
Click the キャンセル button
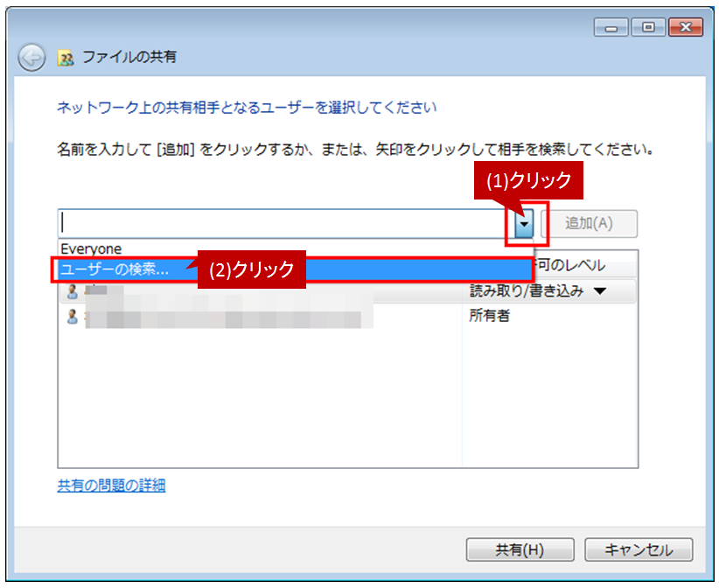(639, 549)
